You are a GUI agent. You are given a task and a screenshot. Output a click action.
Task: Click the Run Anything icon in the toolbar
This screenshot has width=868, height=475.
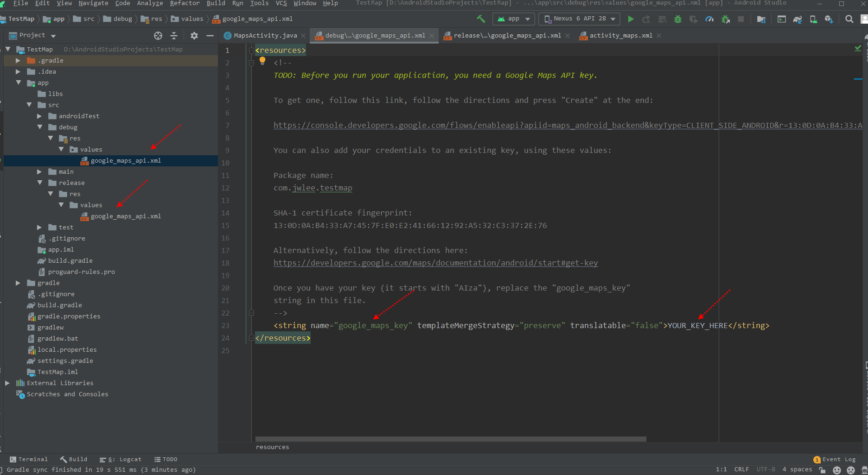tap(782, 19)
